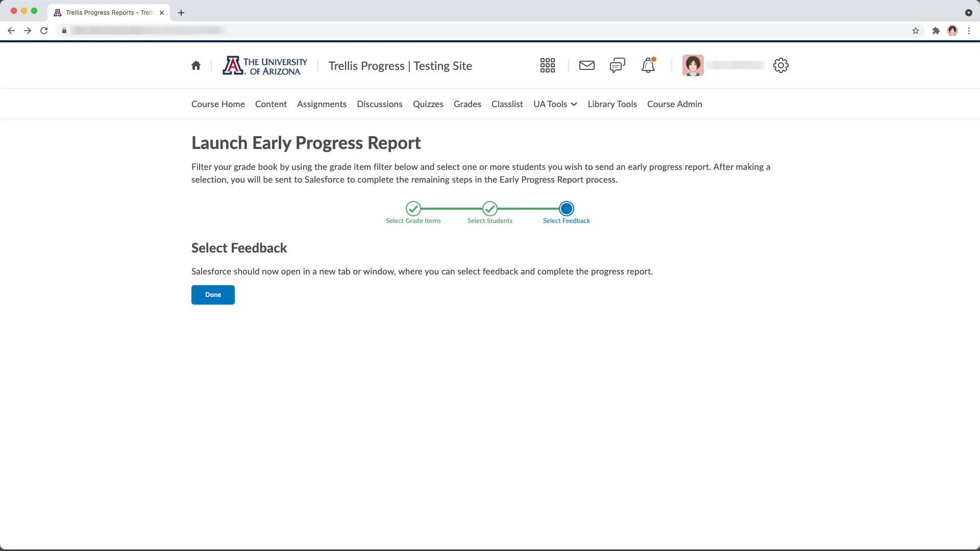Screen dimensions: 980x551
Task: Reload the page
Action: pos(44,31)
